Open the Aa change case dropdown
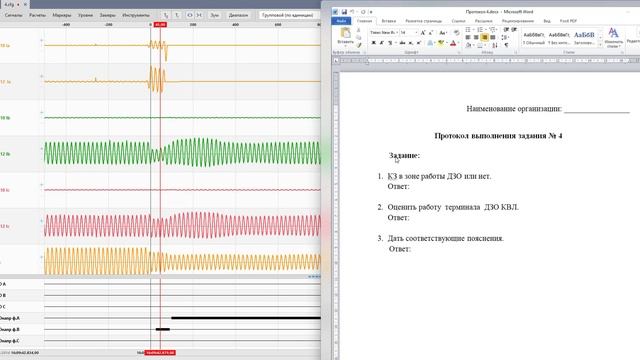Image resolution: width=640 pixels, height=360 pixels. pos(443,32)
